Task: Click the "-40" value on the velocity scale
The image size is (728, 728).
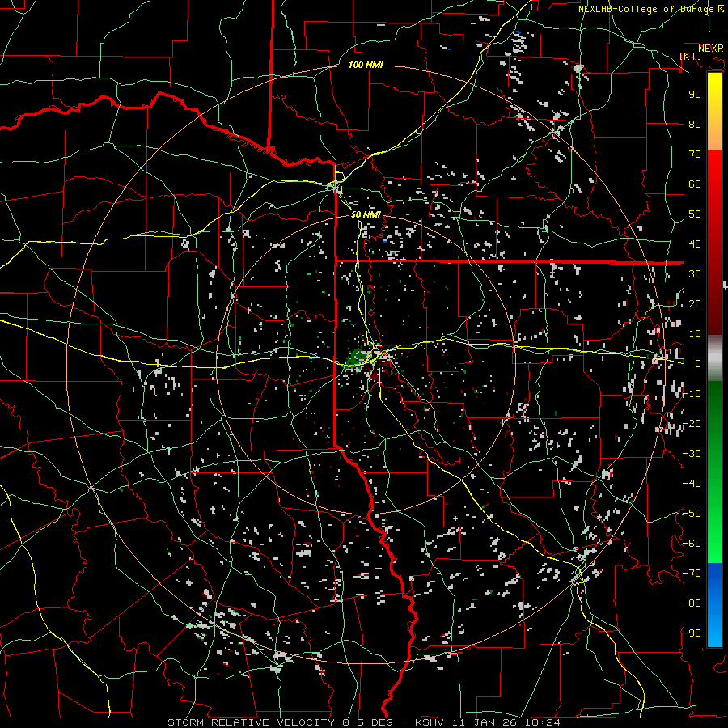Action: point(692,484)
